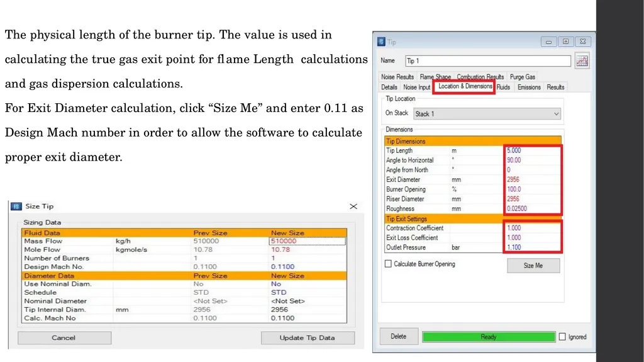Click the Mass Flow unit kg/h
The width and height of the screenshot is (644, 362).
(x=123, y=241)
